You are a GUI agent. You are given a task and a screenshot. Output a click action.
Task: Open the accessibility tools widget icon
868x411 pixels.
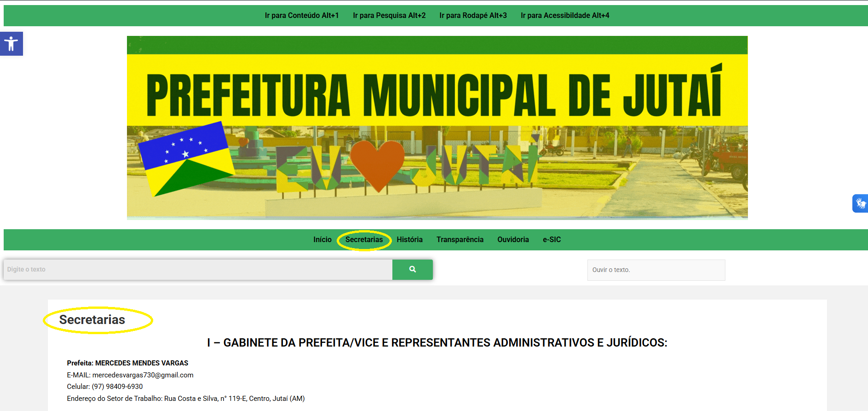click(11, 44)
